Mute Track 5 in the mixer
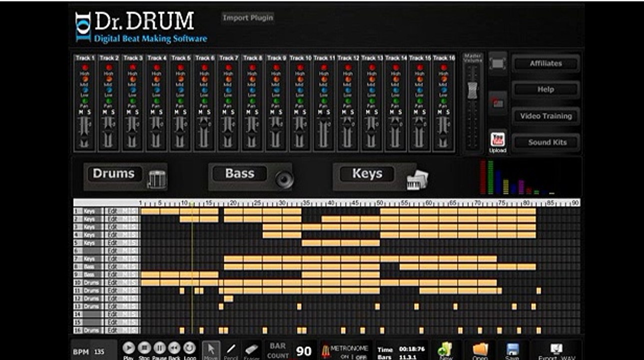644x360 pixels. coord(177,112)
